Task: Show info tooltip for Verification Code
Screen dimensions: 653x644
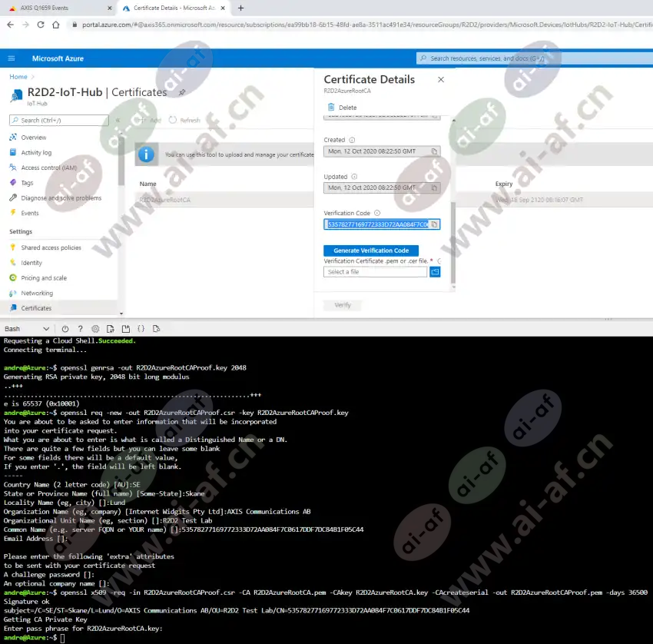Action: point(377,213)
